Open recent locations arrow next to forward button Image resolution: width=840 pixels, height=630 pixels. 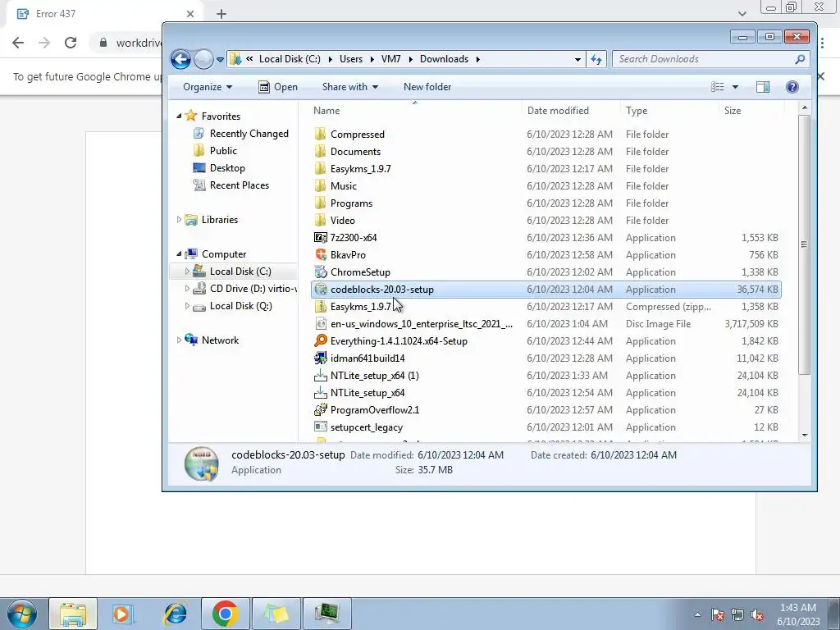click(220, 59)
